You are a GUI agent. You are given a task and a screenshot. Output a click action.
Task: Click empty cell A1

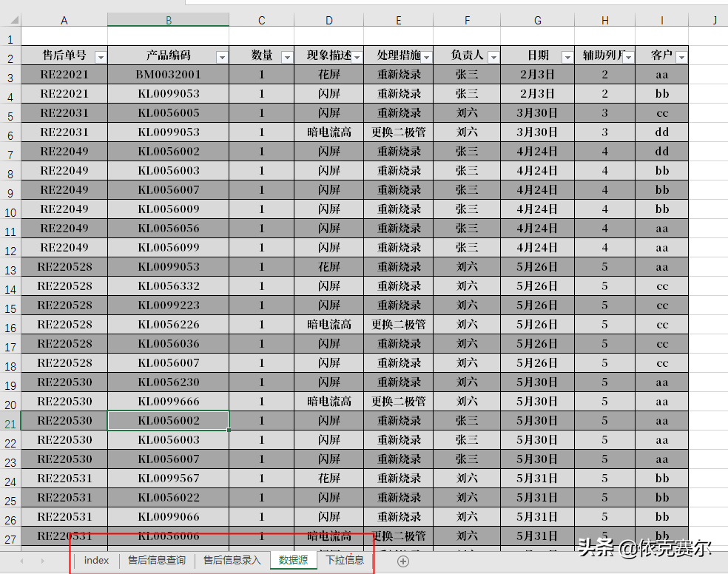[64, 36]
